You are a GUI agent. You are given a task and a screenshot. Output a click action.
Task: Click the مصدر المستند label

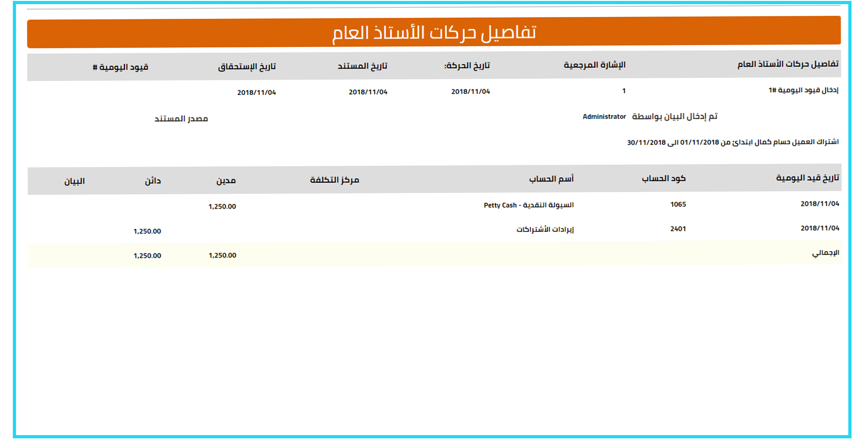pos(181,119)
